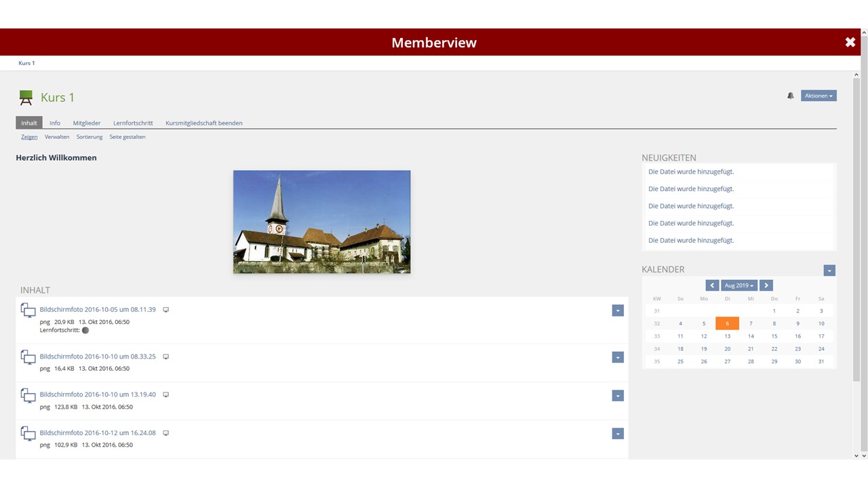The width and height of the screenshot is (868, 488).
Task: Open the Mitglieder tab
Action: click(87, 123)
